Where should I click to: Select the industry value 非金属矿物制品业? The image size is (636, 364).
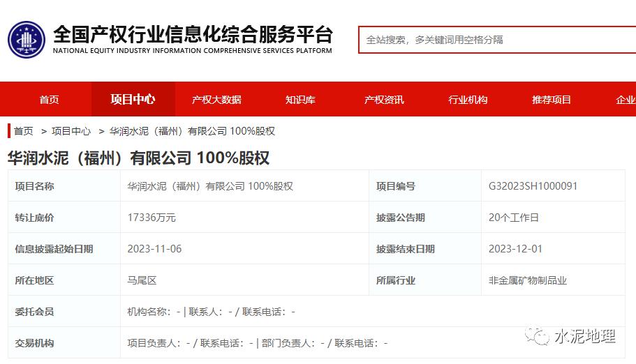[x=528, y=280]
